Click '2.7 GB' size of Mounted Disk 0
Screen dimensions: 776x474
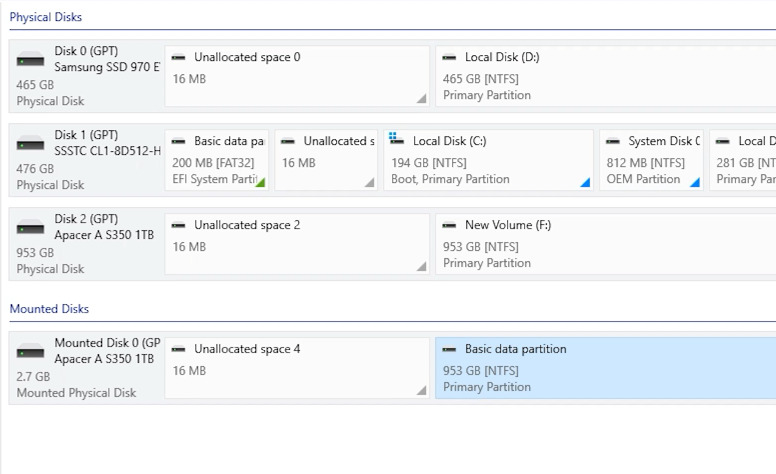33,377
